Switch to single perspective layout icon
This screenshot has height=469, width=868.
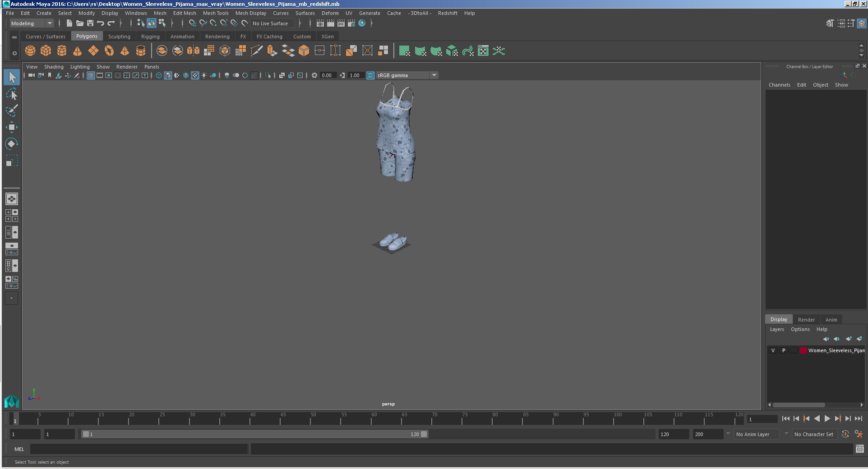(x=12, y=199)
